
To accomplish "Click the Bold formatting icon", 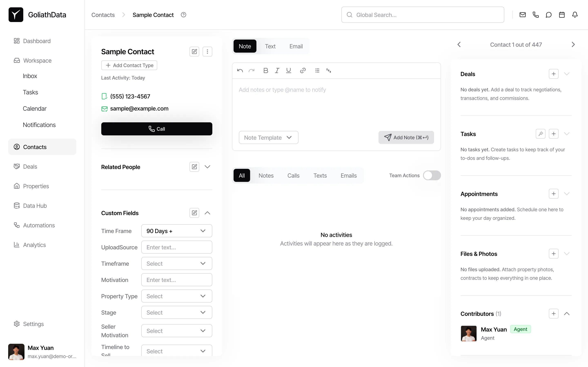I will 266,70.
